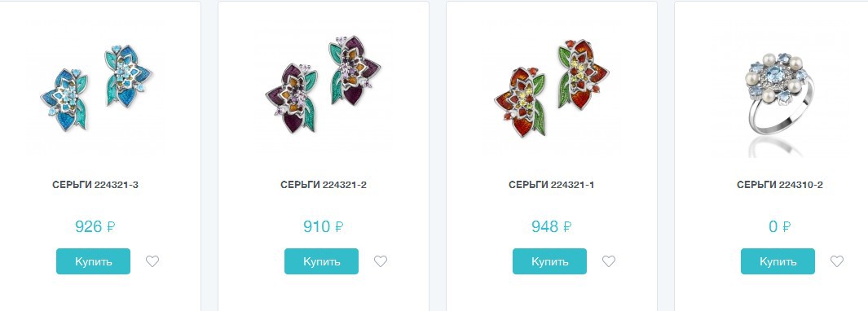
Task: Add earrings 224321-3 to favorites via heart
Action: (x=152, y=261)
